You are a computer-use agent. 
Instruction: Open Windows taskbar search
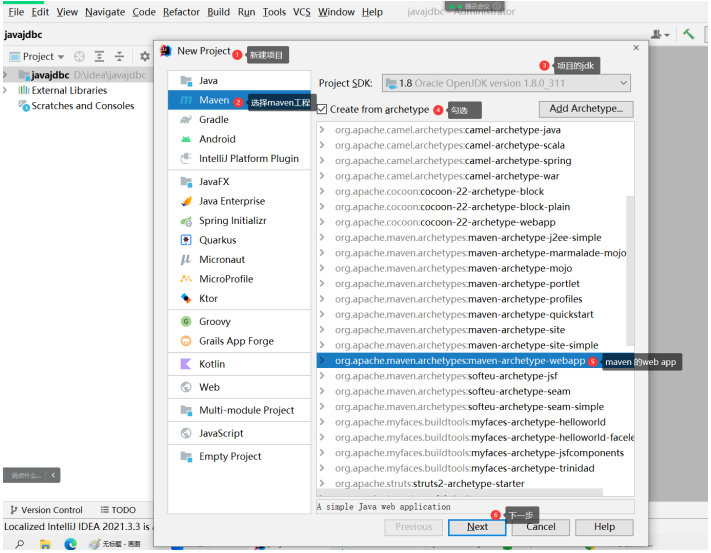pyautogui.click(x=20, y=544)
